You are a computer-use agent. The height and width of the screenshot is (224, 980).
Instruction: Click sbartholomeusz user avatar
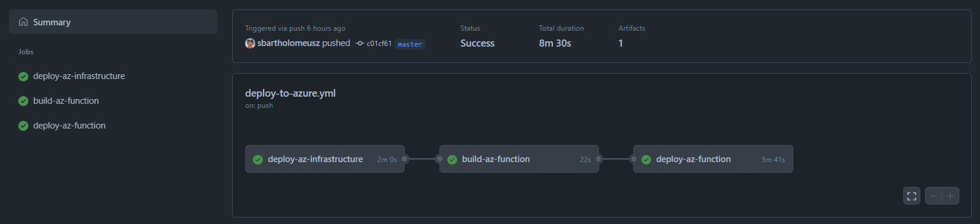point(250,43)
